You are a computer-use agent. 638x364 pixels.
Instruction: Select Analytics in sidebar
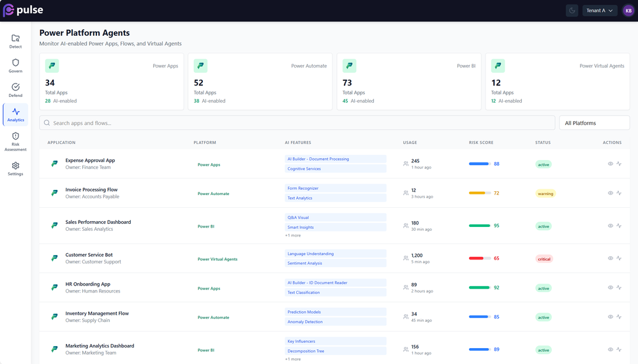point(15,114)
